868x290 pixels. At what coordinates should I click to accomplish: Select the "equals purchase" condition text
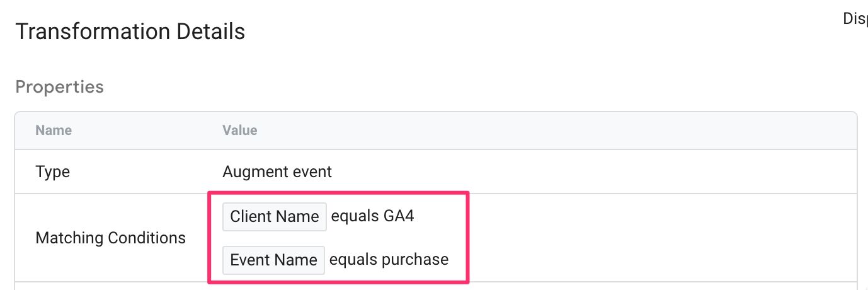point(389,260)
